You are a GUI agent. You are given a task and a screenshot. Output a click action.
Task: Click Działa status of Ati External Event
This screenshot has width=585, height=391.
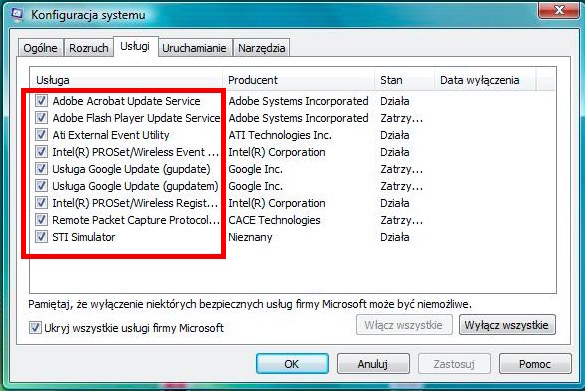(395, 135)
